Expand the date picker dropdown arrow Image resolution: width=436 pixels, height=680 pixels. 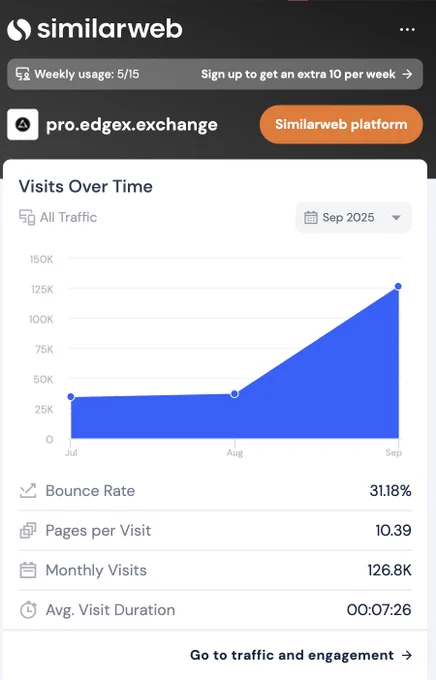point(396,218)
